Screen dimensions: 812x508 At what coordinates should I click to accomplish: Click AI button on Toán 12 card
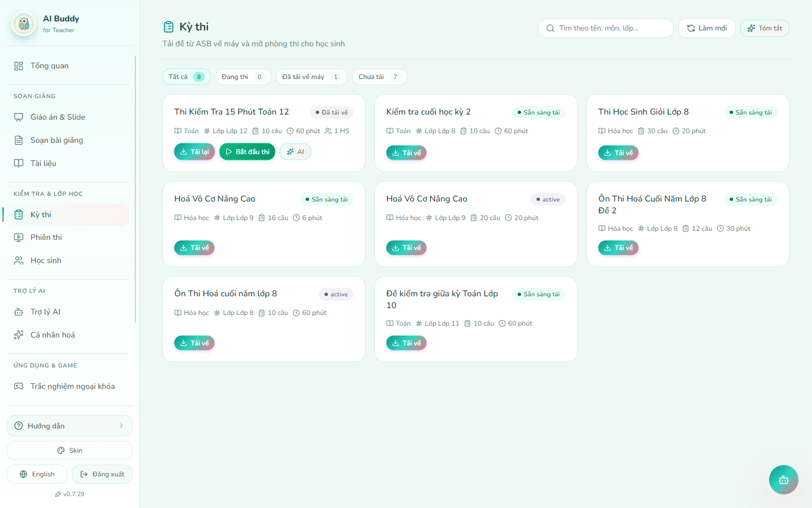point(295,152)
